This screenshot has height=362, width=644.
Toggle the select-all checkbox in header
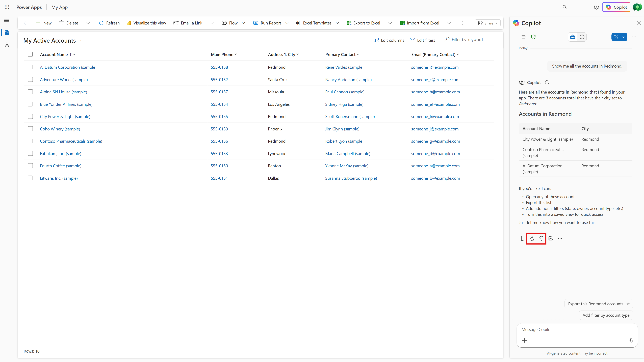coord(30,54)
